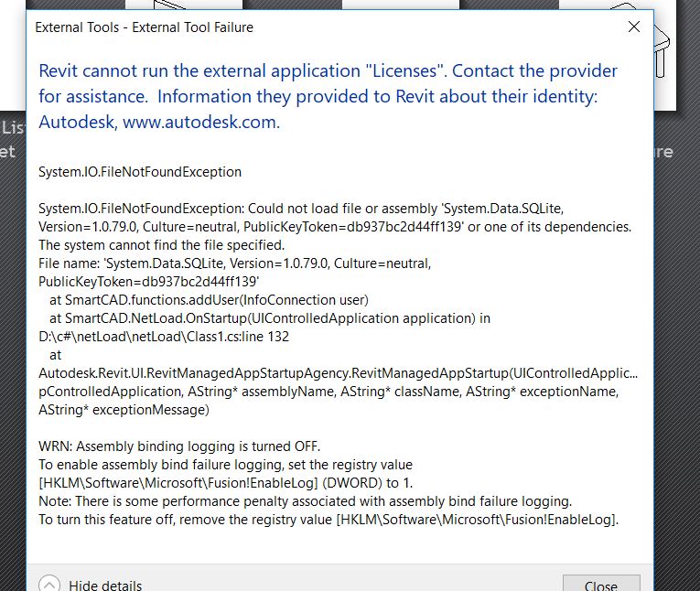Click the 'The system cannot find the file specified' line
700x591 pixels.
click(x=162, y=245)
